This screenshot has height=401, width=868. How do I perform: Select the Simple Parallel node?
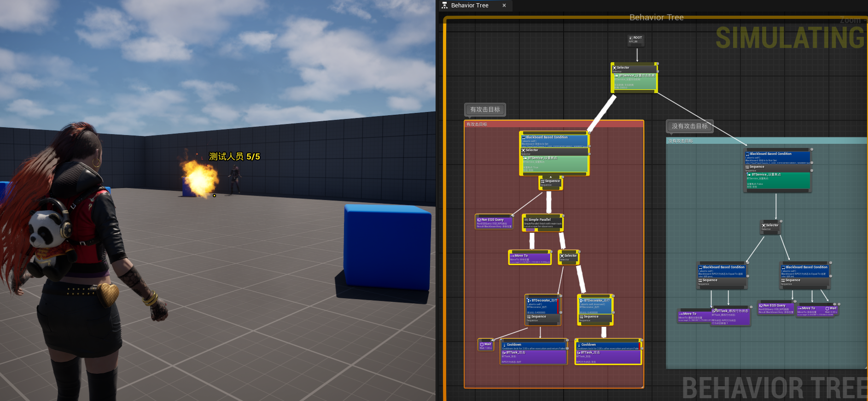point(542,223)
